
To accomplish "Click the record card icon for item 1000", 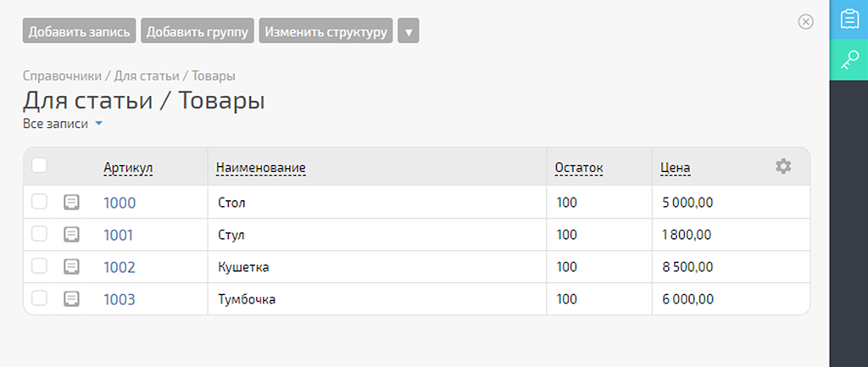I will pos(71,203).
